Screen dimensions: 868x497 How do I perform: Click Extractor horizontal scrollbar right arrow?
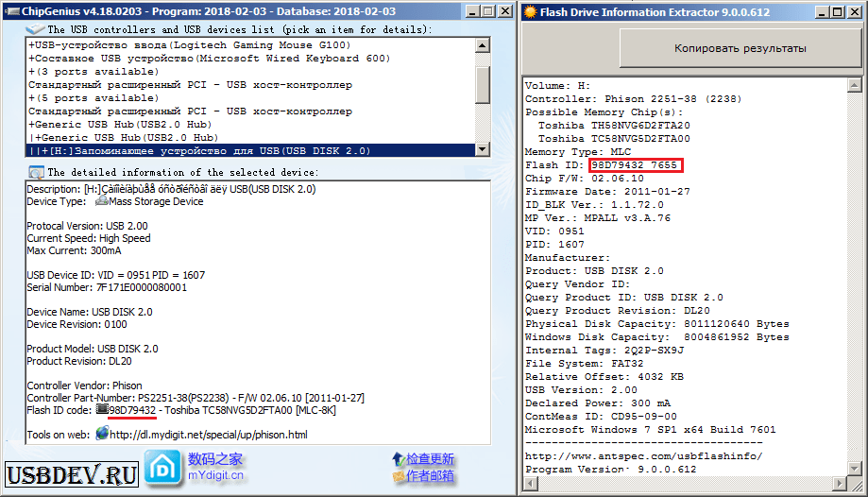tap(841, 484)
